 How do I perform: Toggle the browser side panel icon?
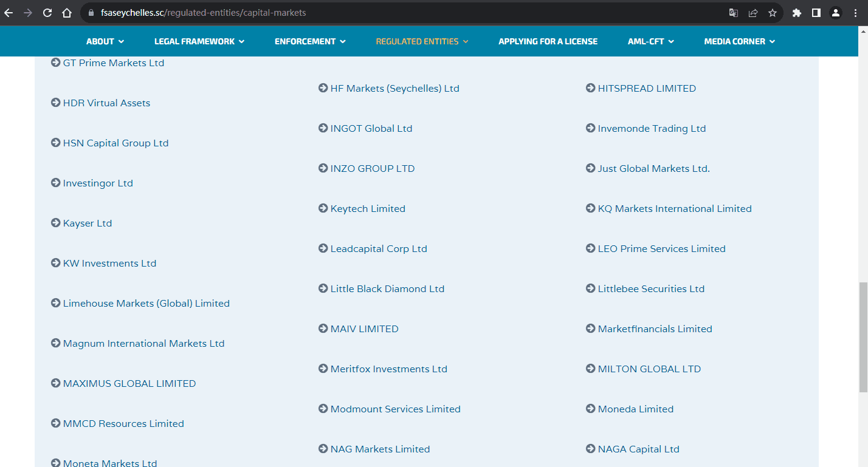coord(816,13)
